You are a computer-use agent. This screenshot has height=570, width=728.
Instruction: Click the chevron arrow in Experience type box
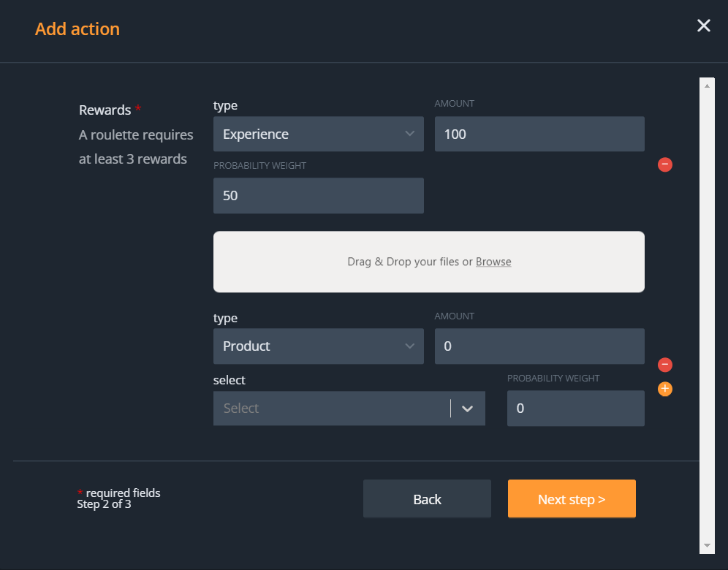pos(409,134)
